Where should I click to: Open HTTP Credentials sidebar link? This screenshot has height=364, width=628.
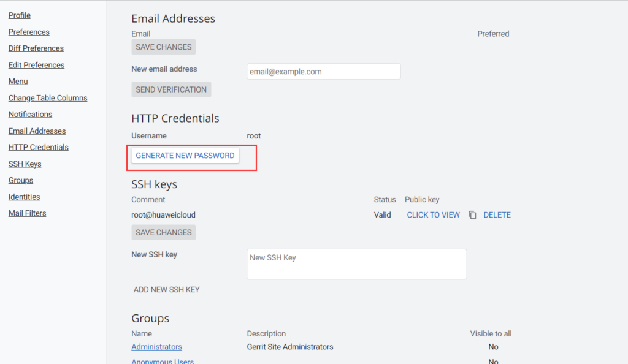(39, 147)
